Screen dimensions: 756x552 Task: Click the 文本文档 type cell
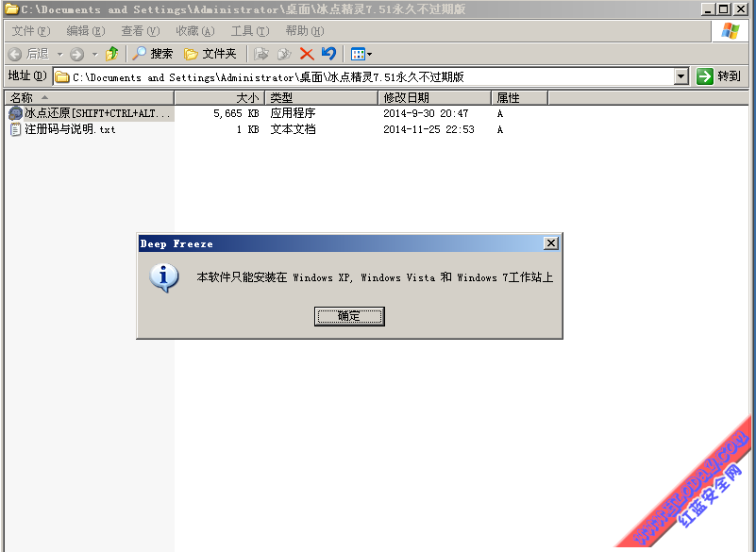pyautogui.click(x=293, y=129)
